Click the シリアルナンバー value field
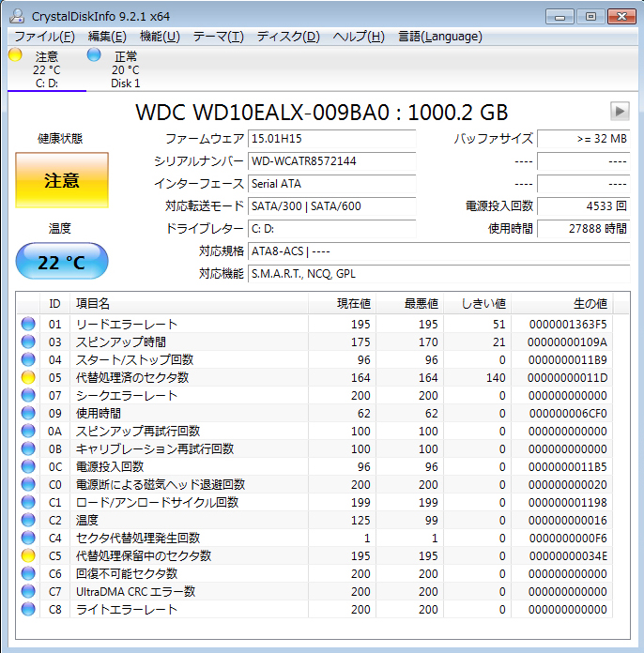 coord(331,160)
